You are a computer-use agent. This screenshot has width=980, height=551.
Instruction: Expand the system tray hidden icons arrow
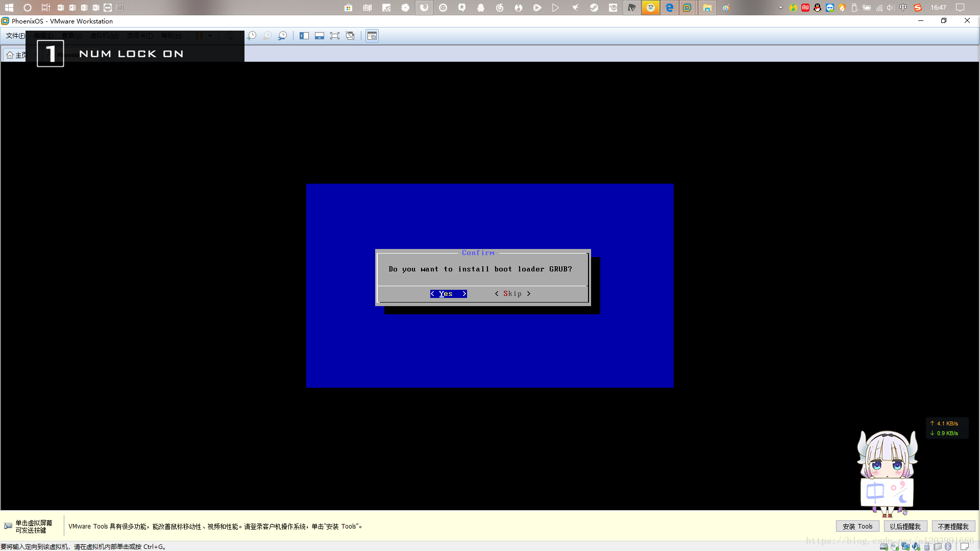tap(780, 8)
